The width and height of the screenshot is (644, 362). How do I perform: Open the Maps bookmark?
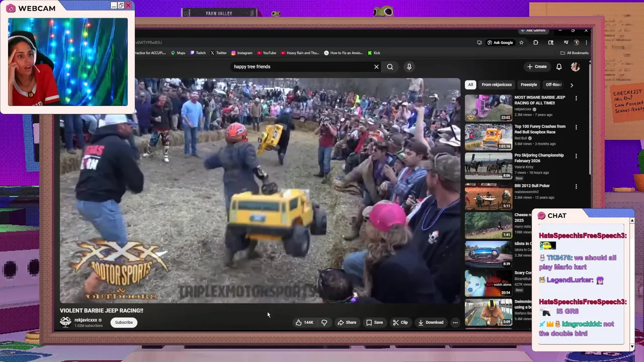click(178, 53)
